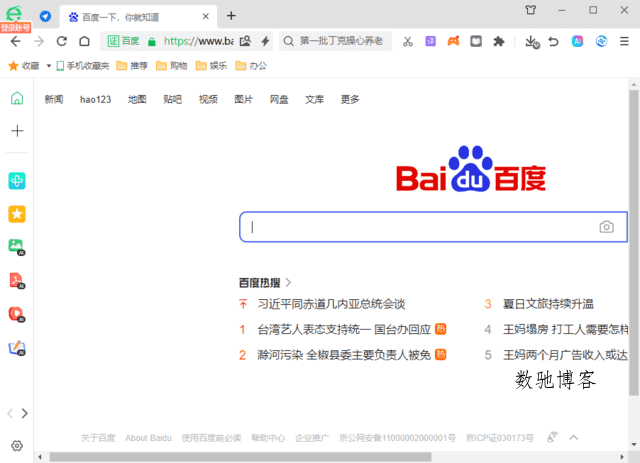
Task: Open the purple translate extension icon
Action: [431, 41]
